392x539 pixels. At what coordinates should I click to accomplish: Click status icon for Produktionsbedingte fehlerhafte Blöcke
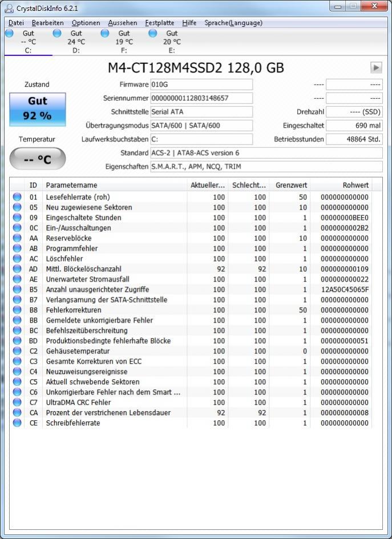17,341
